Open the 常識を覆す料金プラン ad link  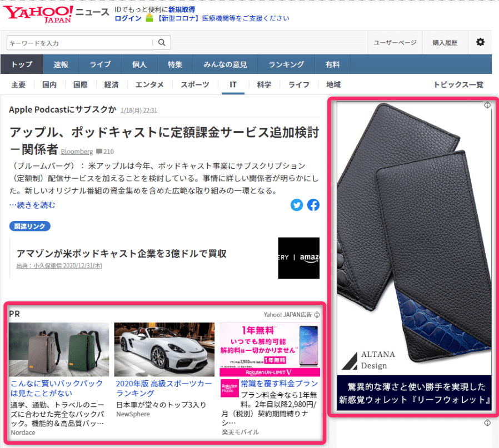(x=280, y=384)
